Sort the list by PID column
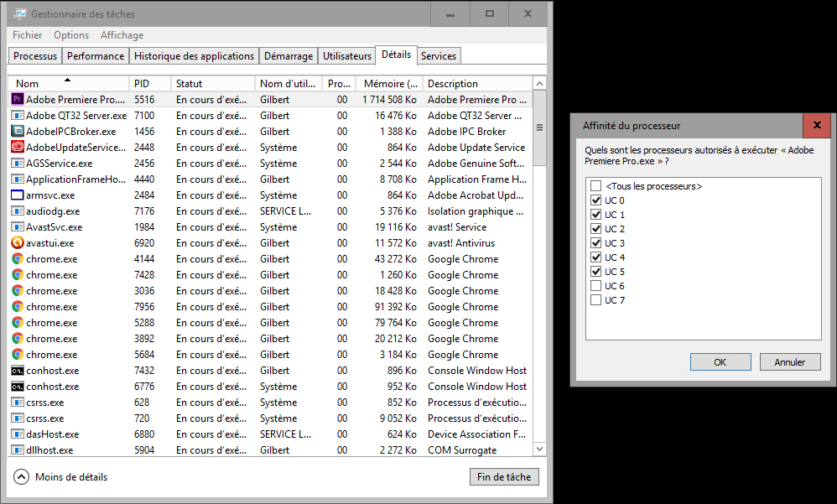The image size is (837, 504). pyautogui.click(x=150, y=83)
